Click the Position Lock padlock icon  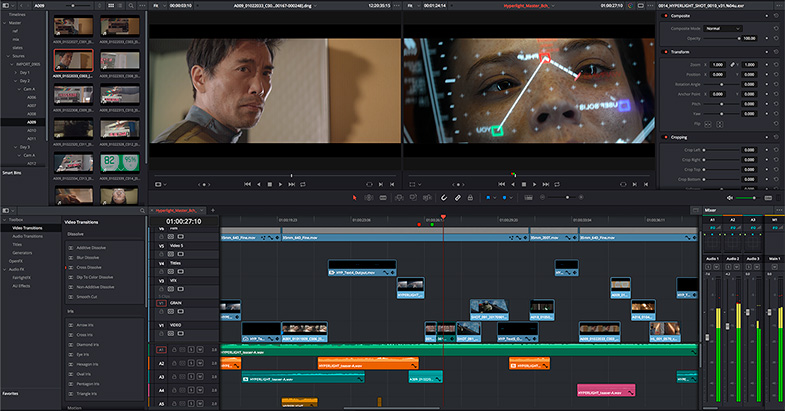point(471,197)
